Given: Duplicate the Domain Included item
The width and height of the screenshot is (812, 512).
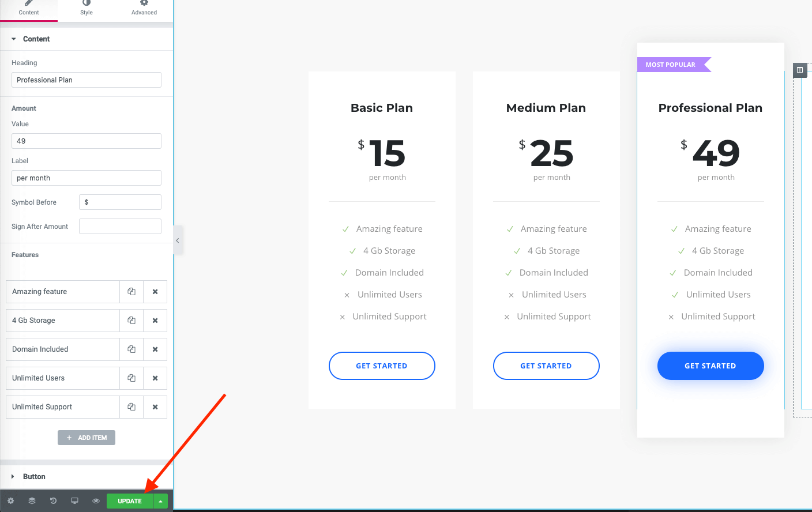Looking at the screenshot, I should point(131,349).
